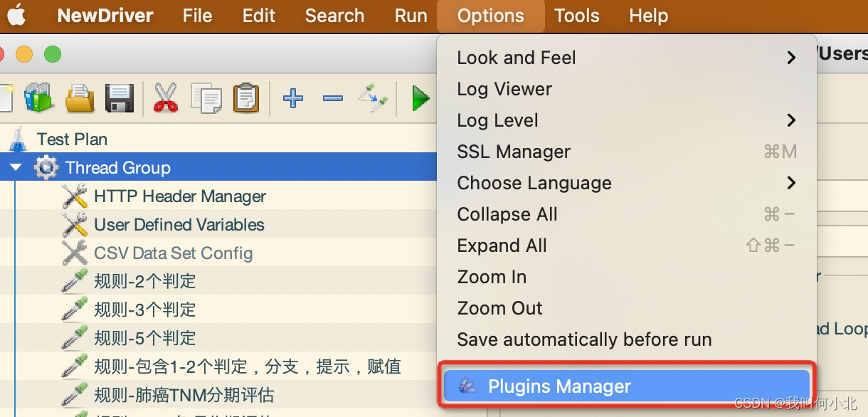868x417 pixels.
Task: Click the green maximize window button
Action: (x=53, y=54)
